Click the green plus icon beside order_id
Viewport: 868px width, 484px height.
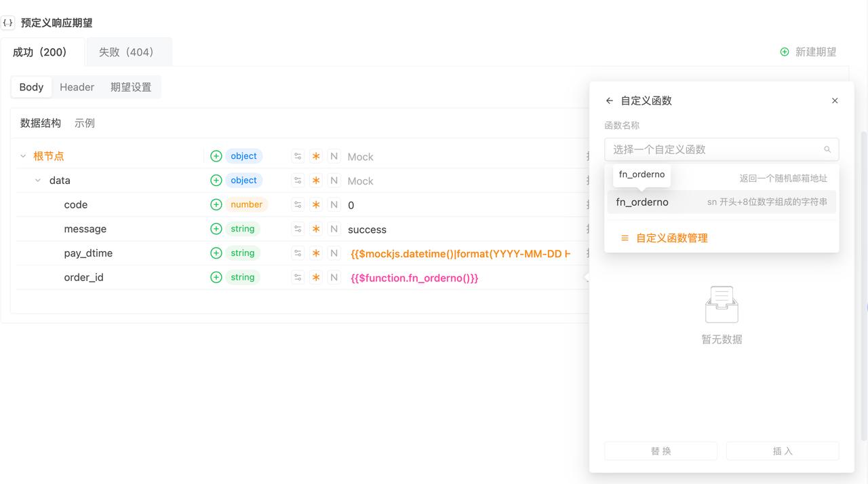[216, 278]
